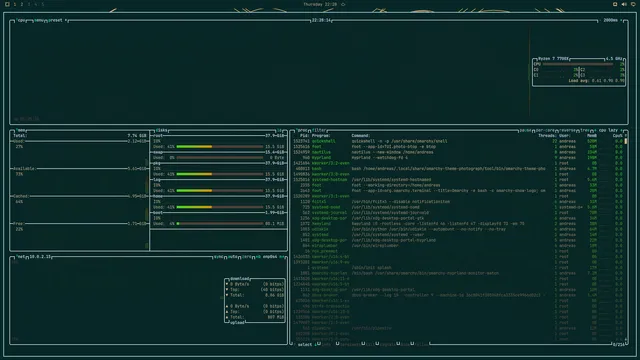Click the Thursday 22:28 clock in top bar
Screen dimensions: 640x360
pyautogui.click(x=320, y=4)
